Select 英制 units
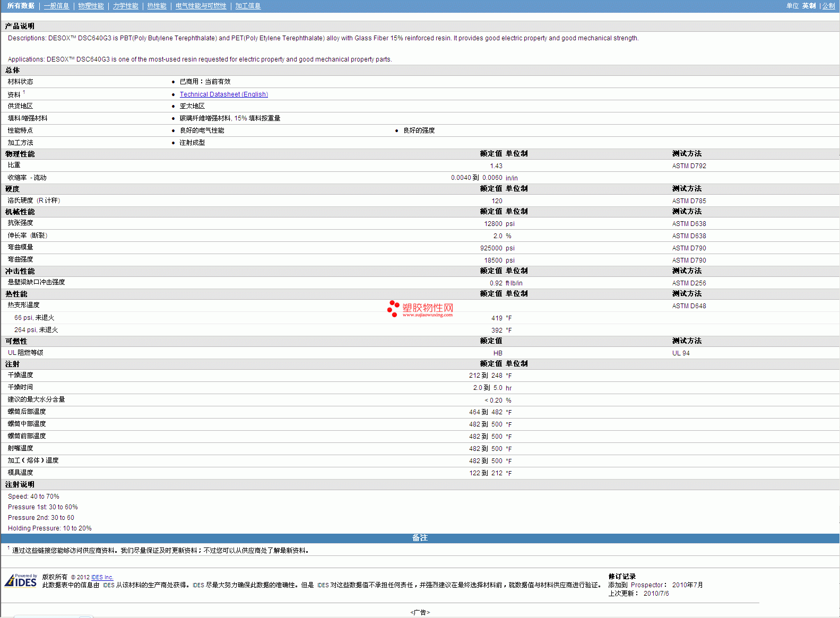Screen dimensions: 840x618 [x=809, y=6]
